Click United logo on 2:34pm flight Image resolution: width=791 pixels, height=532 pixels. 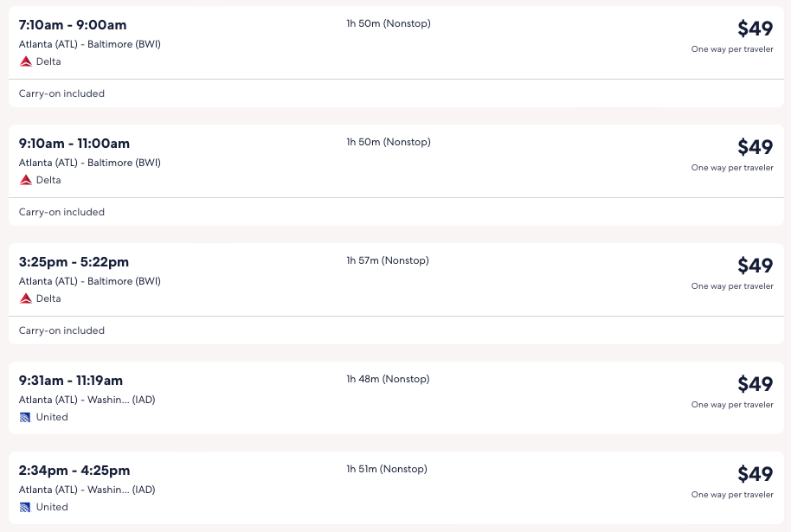point(25,507)
